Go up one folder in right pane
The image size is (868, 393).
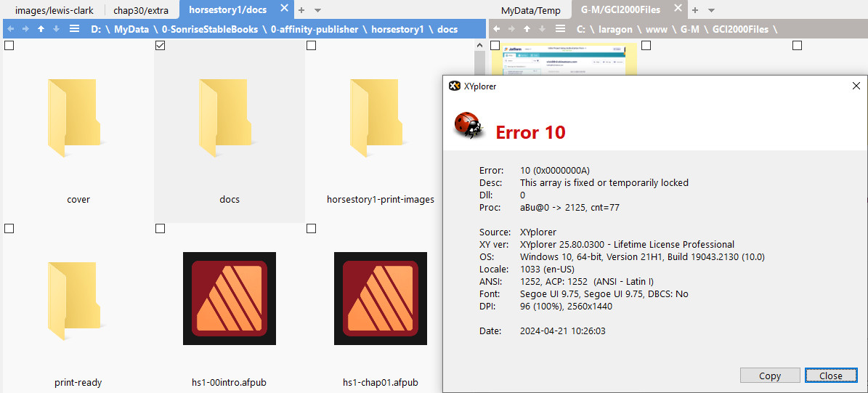[x=527, y=29]
